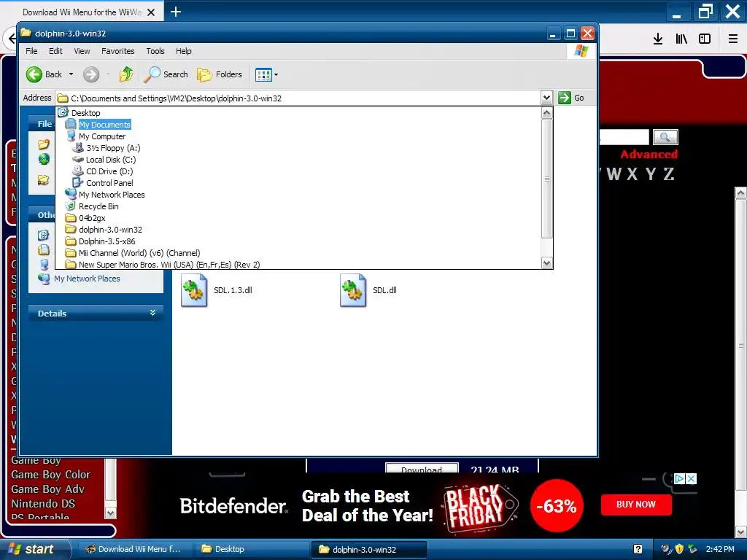Select My Computer in address list
Screen dimensions: 747x560
(x=102, y=136)
